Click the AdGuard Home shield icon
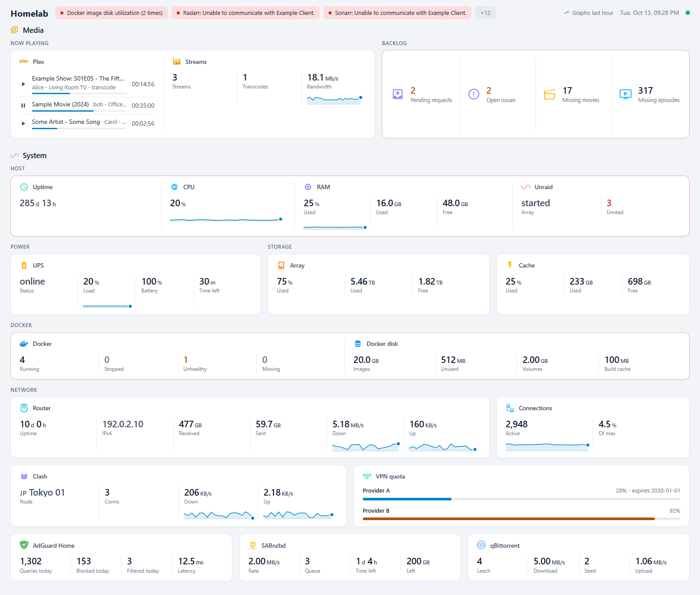This screenshot has width=700, height=595. pyautogui.click(x=24, y=545)
